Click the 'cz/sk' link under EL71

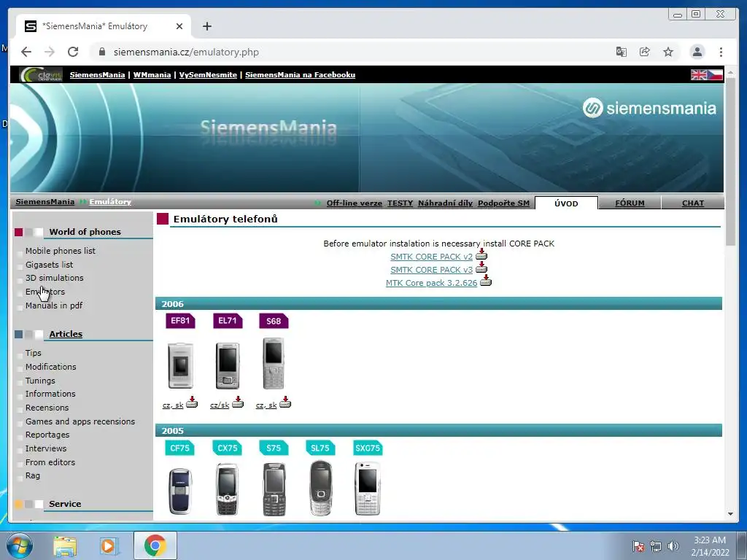coord(220,405)
